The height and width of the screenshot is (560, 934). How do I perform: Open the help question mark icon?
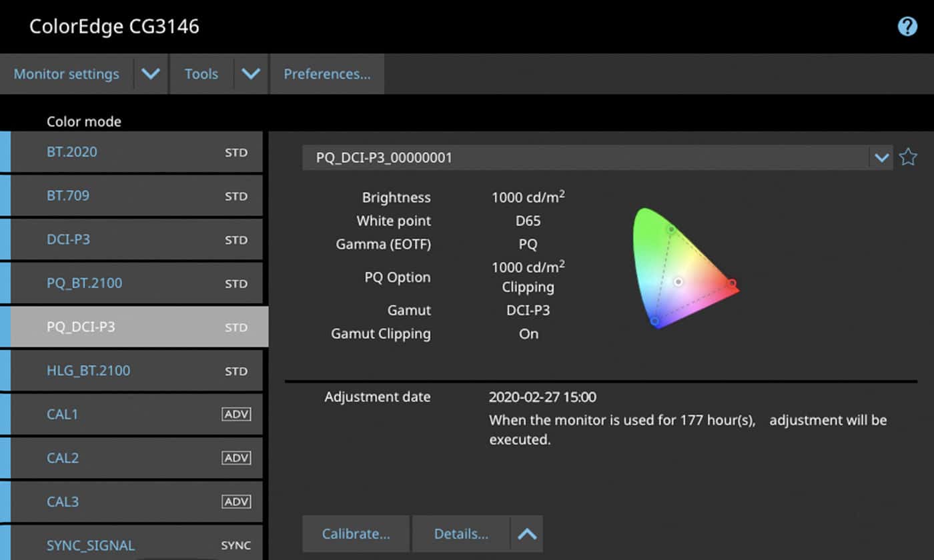(907, 27)
